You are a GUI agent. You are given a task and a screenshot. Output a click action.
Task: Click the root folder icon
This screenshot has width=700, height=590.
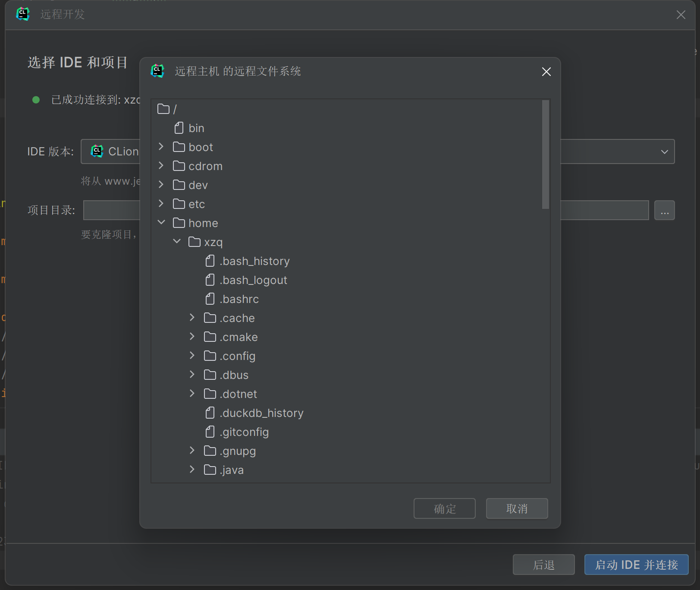pyautogui.click(x=163, y=109)
